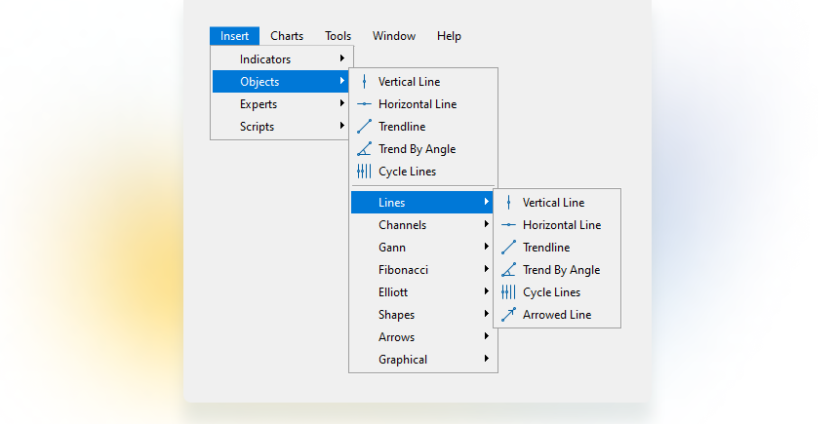The height and width of the screenshot is (424, 836).
Task: Open the Help menu
Action: tap(449, 36)
